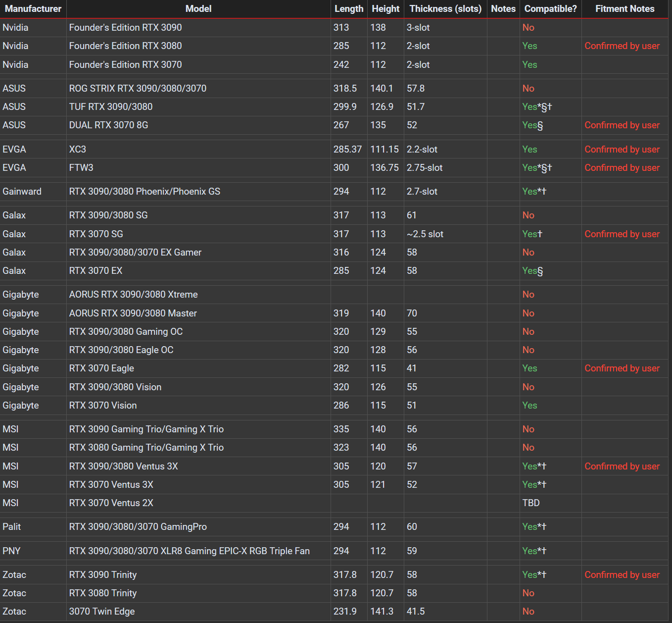Click the Compatible? column header
This screenshot has width=672, height=623.
coord(550,9)
